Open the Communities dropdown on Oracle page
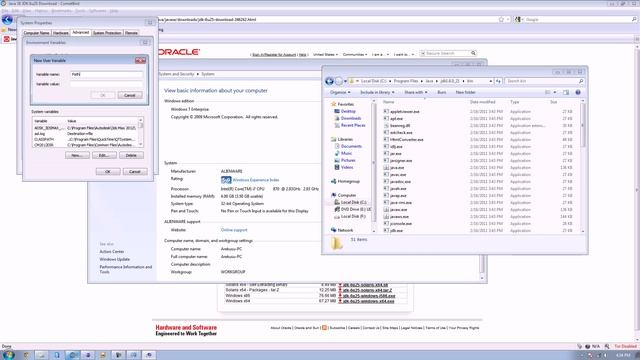 click(x=355, y=54)
